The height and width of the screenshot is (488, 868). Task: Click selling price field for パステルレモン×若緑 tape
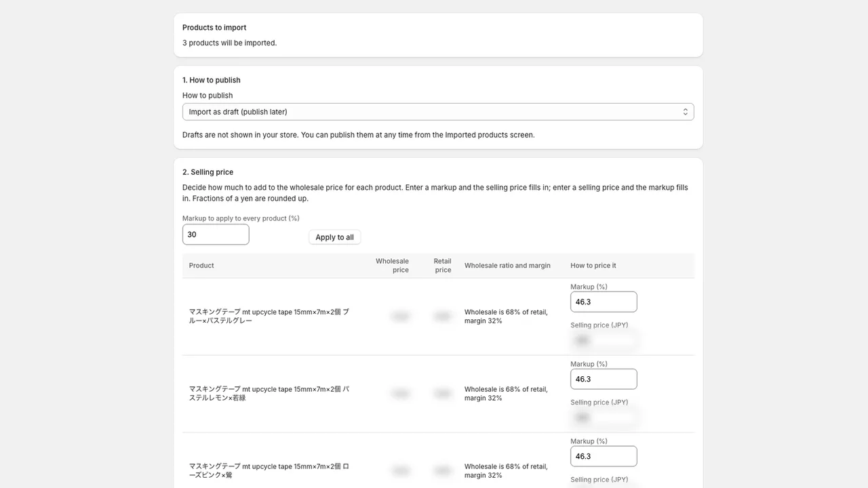tap(604, 418)
